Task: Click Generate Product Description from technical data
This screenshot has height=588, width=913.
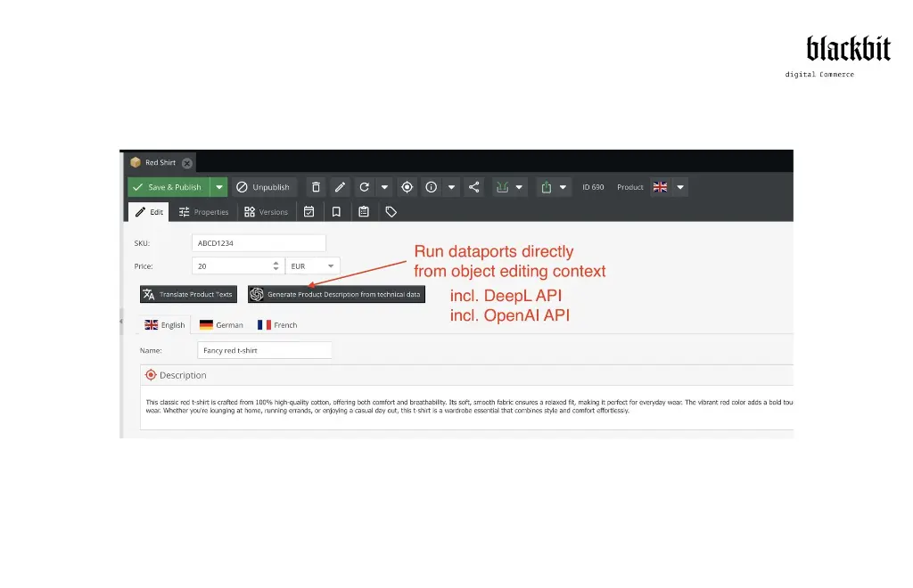Action: (x=336, y=294)
